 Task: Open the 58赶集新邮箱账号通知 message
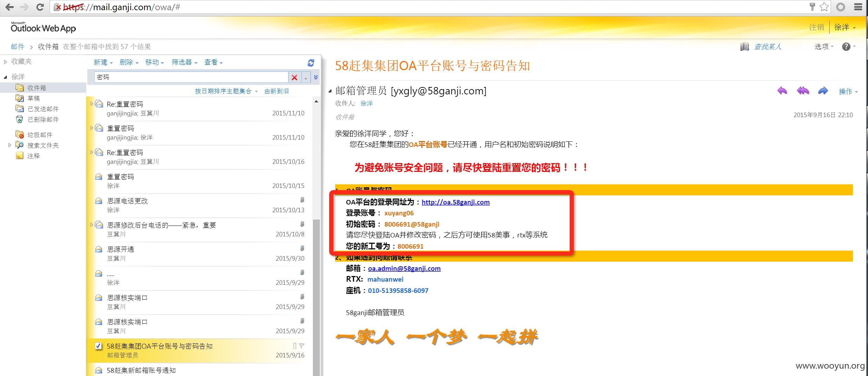point(200,370)
